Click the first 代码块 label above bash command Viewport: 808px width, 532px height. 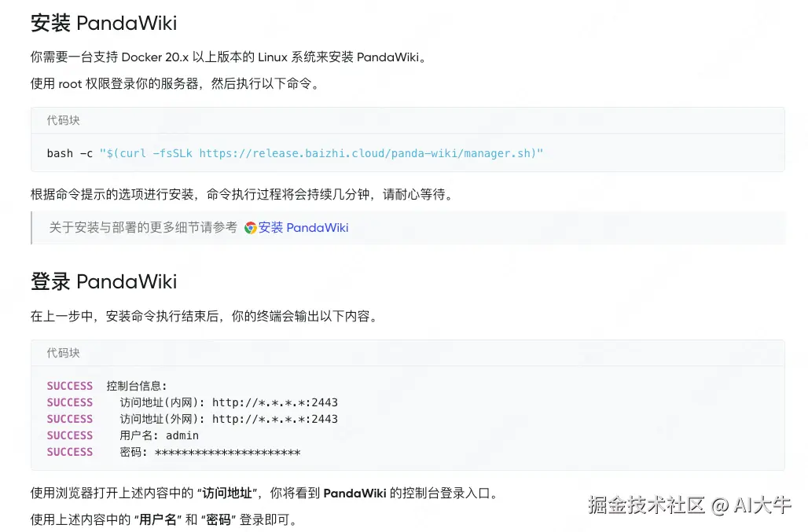point(64,120)
